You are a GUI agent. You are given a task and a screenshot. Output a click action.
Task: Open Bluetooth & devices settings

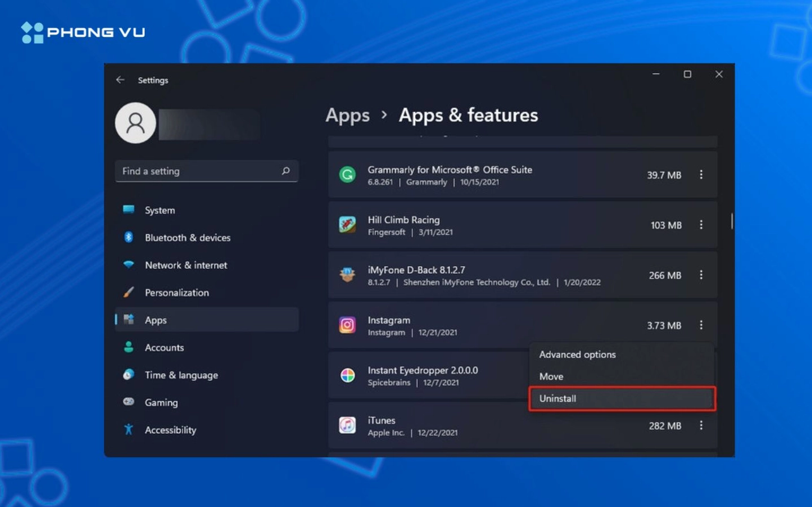tap(187, 238)
